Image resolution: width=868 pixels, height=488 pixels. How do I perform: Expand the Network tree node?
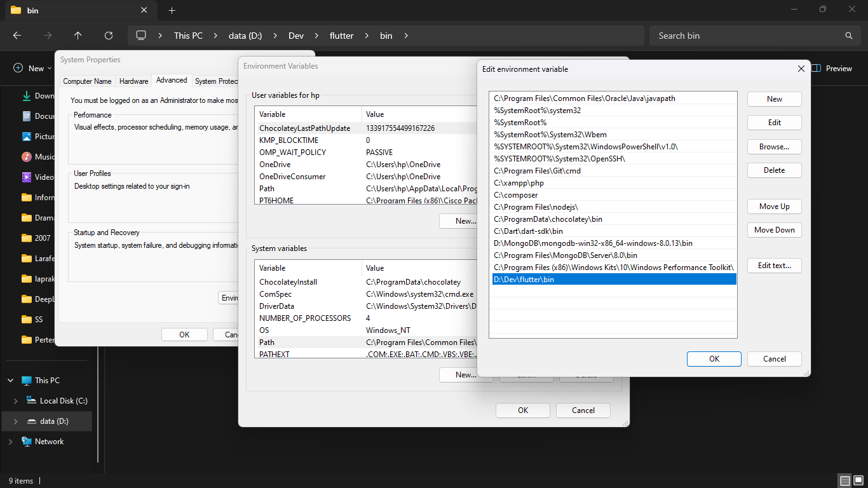[10, 442]
